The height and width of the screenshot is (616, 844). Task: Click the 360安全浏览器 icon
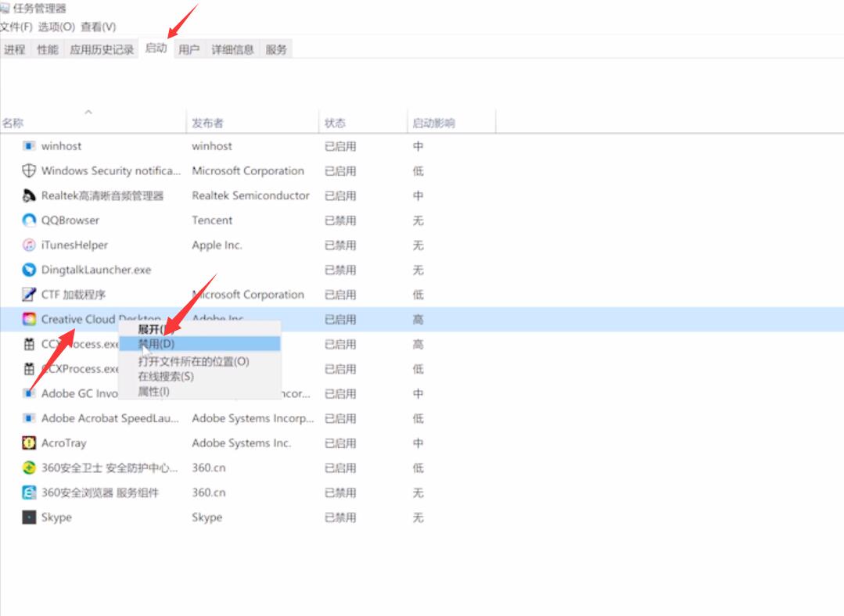[29, 492]
